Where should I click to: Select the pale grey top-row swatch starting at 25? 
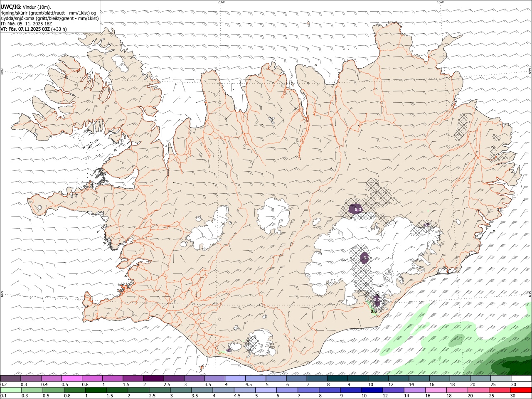[x=501, y=378]
